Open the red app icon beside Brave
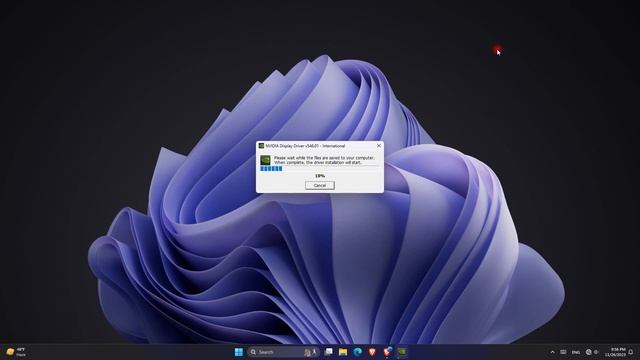Viewport: 640px width, 360px height. (387, 352)
